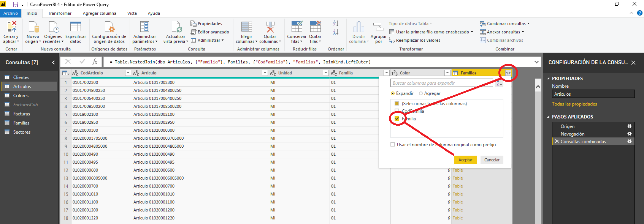The height and width of the screenshot is (224, 644).
Task: Select Clientes query
Action: [29, 77]
